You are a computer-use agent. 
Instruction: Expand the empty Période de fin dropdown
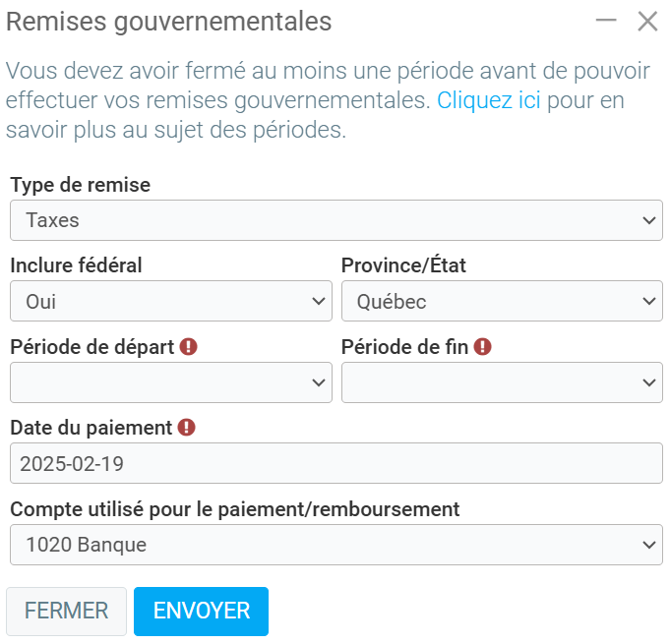click(x=502, y=381)
